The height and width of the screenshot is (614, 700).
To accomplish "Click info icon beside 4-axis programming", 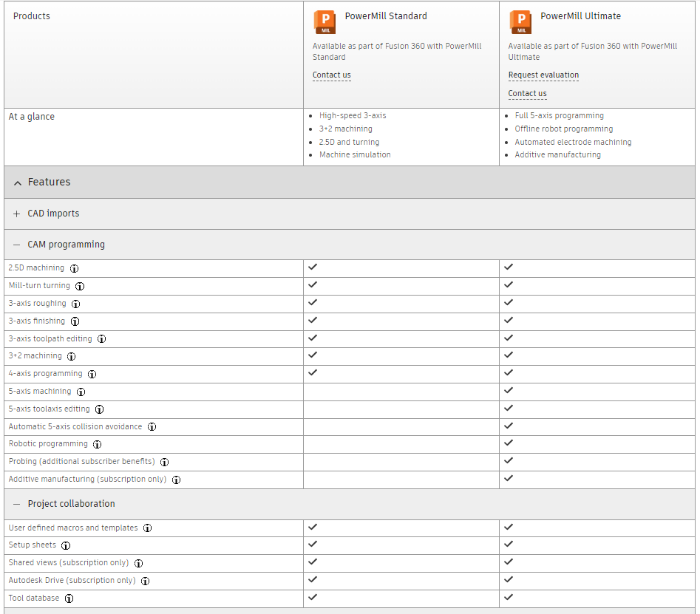I will [92, 374].
